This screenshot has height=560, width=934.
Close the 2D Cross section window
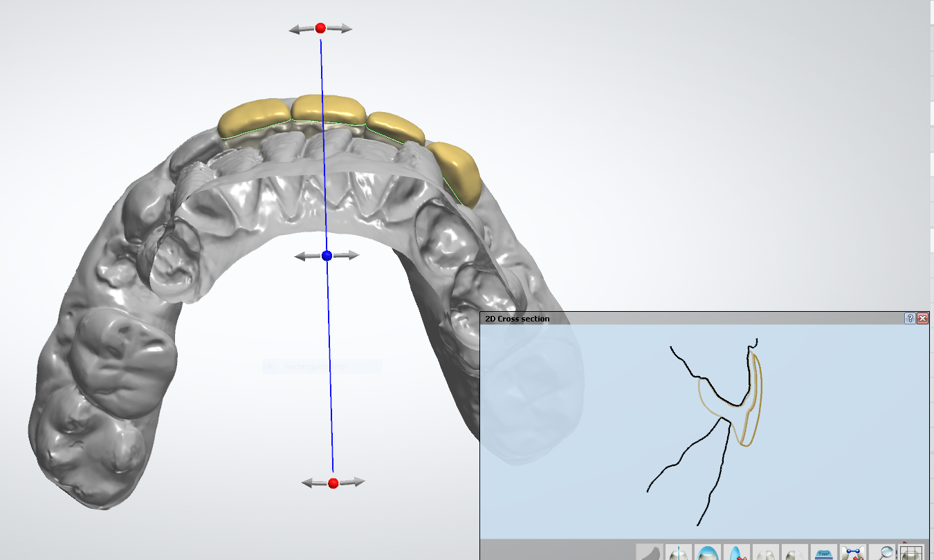click(x=922, y=319)
